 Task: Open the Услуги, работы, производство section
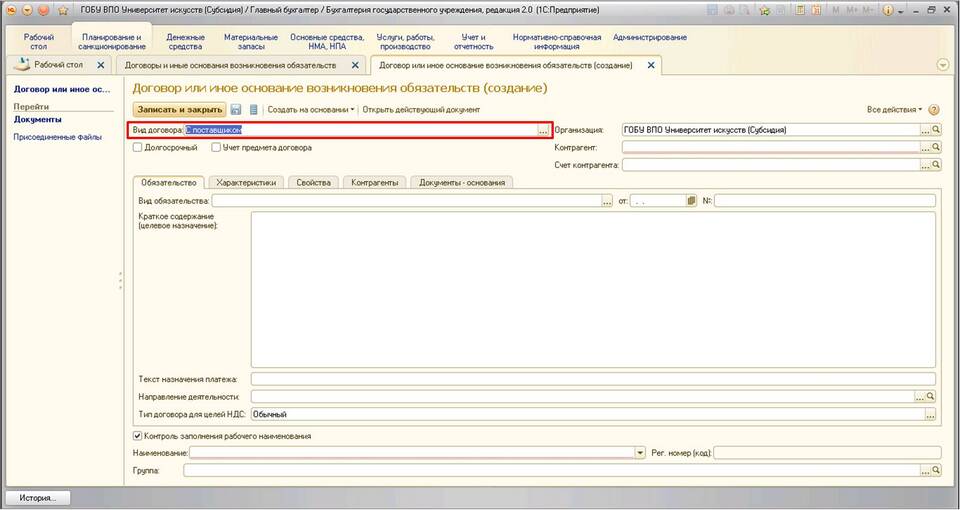[x=405, y=42]
